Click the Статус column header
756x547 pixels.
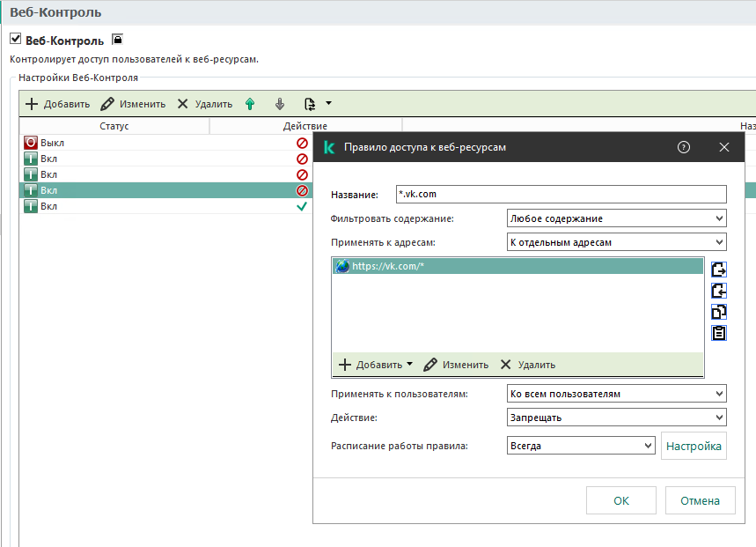[114, 126]
